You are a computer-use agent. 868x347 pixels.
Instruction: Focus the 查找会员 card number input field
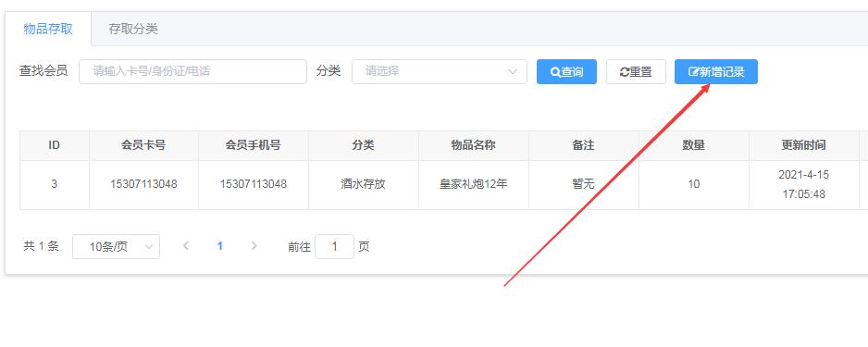(192, 71)
